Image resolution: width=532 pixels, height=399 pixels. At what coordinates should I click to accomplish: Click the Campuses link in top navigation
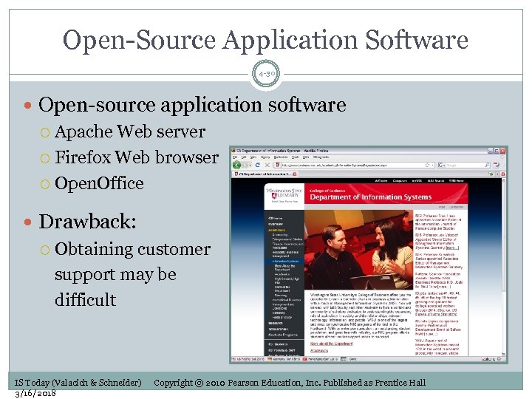[400, 181]
